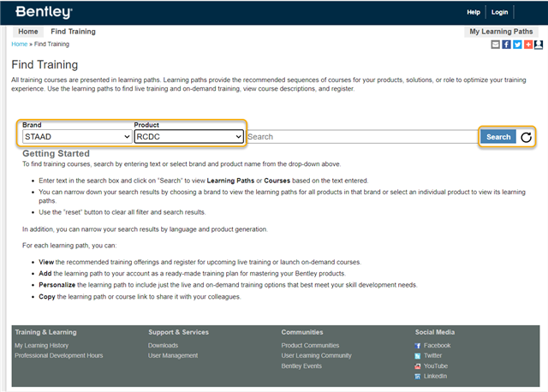The width and height of the screenshot is (548, 392).
Task: Click the Support & Services footer heading
Action: coord(178,332)
